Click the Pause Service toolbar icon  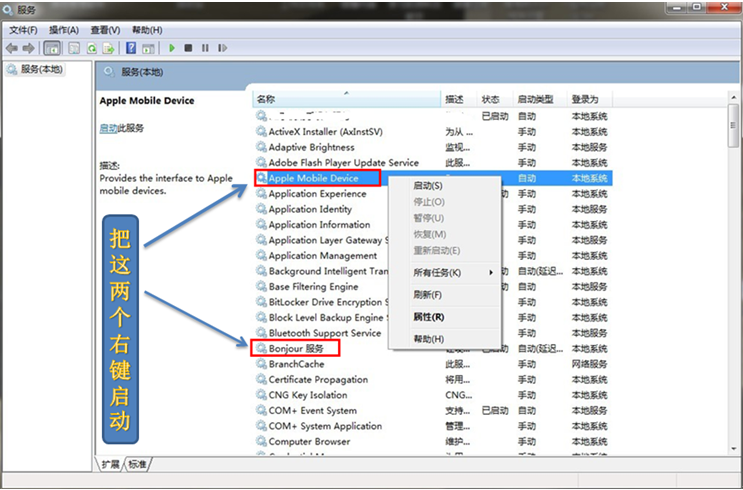coord(205,48)
